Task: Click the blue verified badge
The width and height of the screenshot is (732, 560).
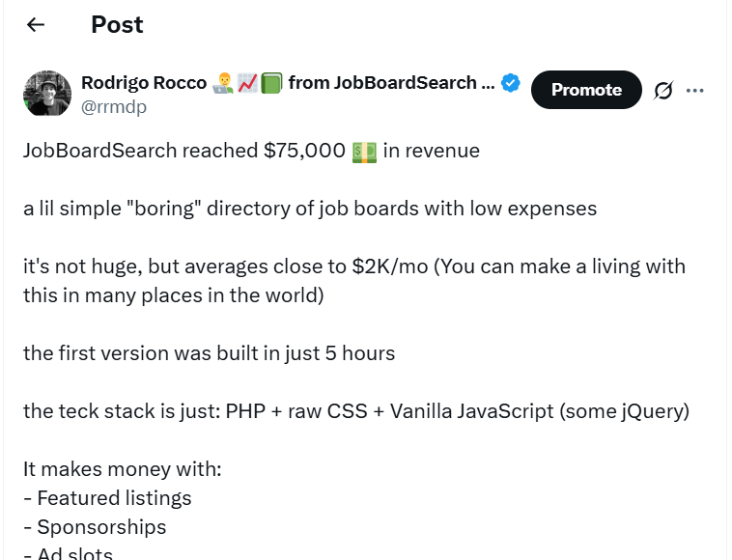Action: click(511, 83)
